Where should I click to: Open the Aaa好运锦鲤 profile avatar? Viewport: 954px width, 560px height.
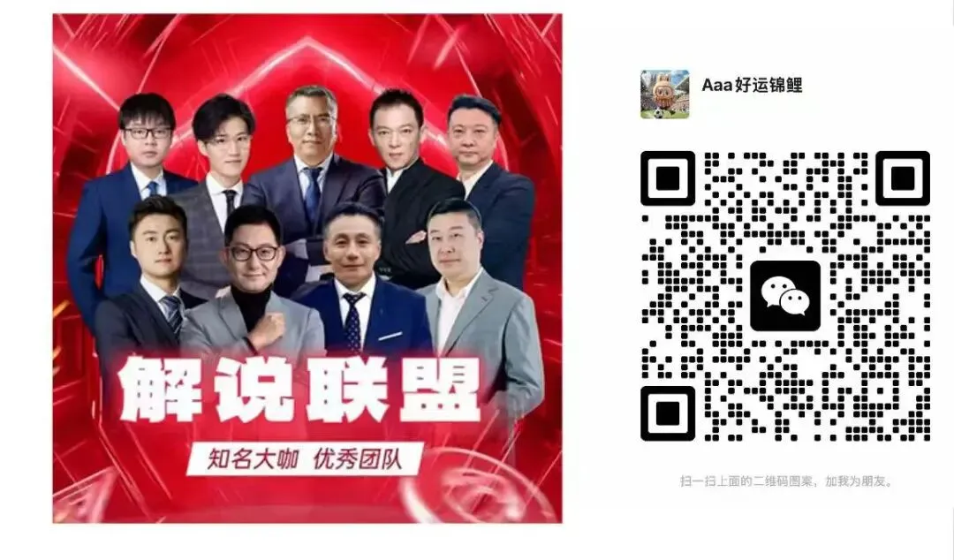pyautogui.click(x=664, y=94)
